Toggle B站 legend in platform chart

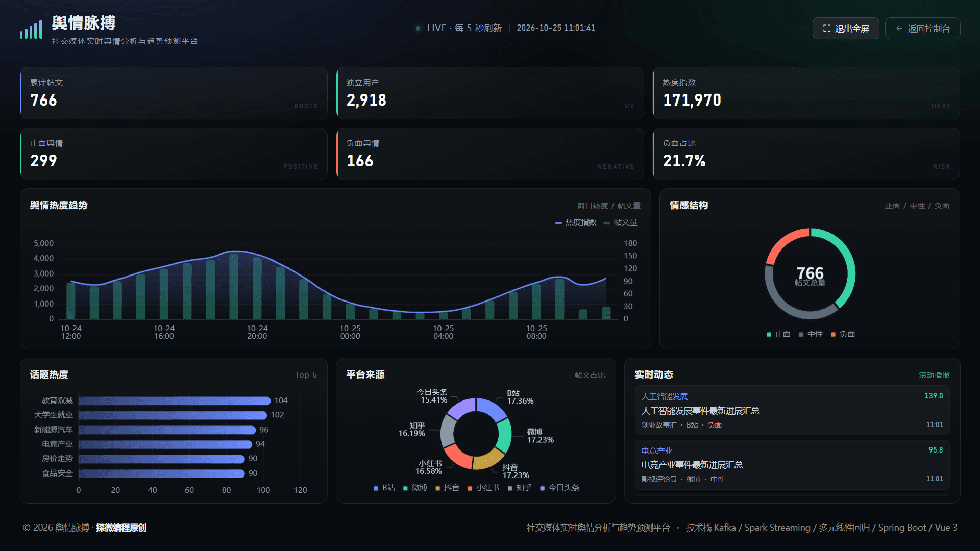[384, 488]
